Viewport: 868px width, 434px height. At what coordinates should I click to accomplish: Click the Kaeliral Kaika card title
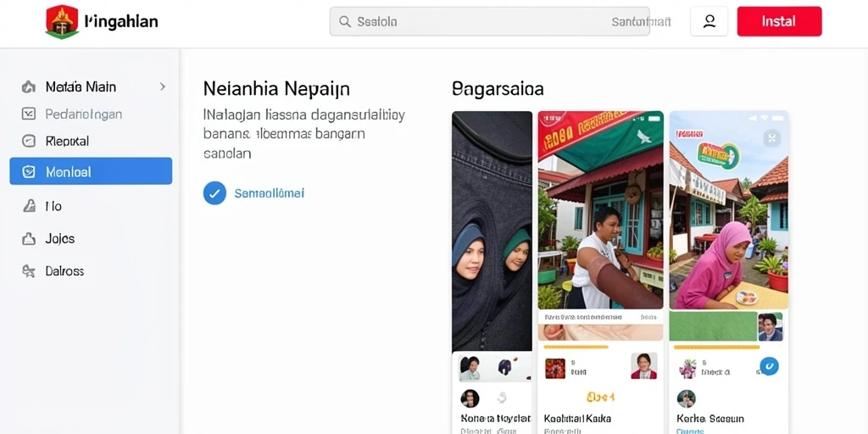tap(577, 419)
